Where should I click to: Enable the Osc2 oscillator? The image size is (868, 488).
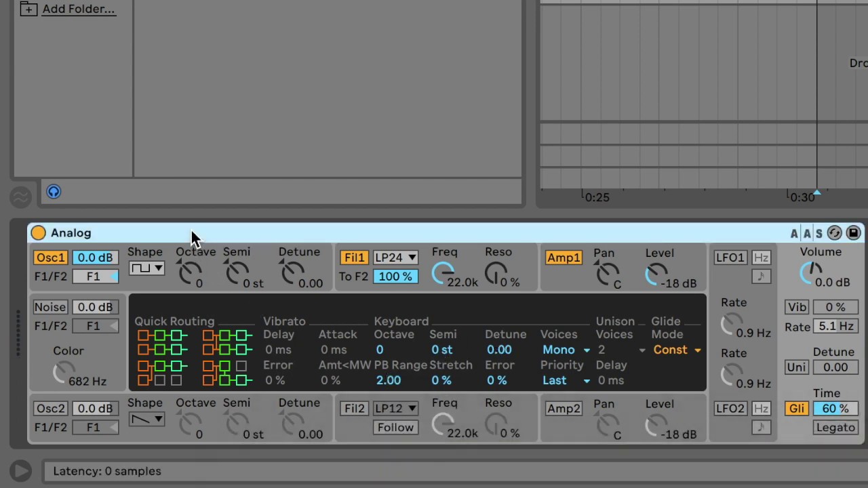[x=51, y=409]
